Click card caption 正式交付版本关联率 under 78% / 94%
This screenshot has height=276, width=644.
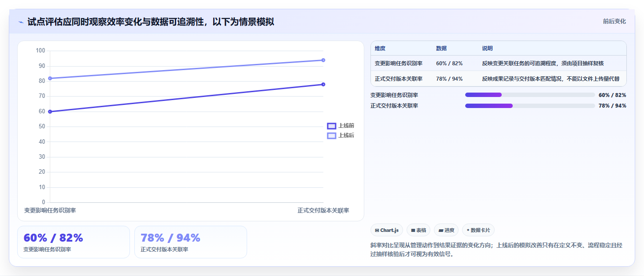coord(164,250)
